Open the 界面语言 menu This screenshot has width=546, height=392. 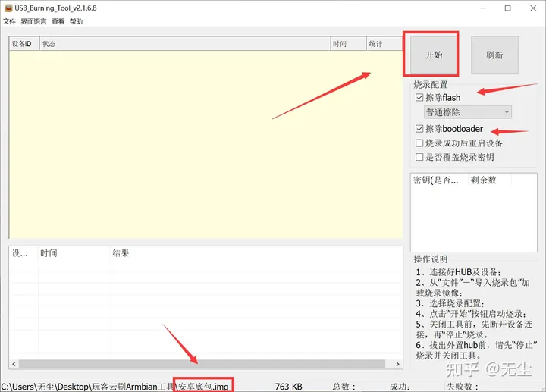click(x=33, y=22)
